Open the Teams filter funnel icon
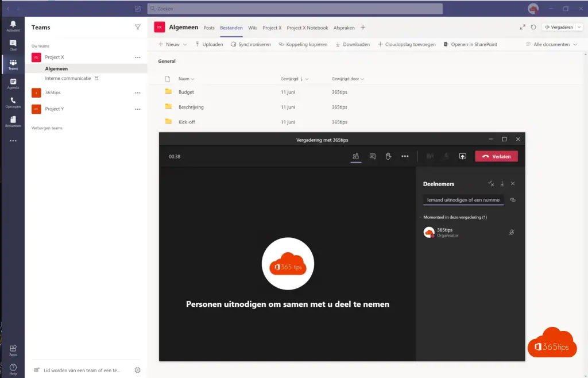The image size is (588, 378). click(137, 27)
